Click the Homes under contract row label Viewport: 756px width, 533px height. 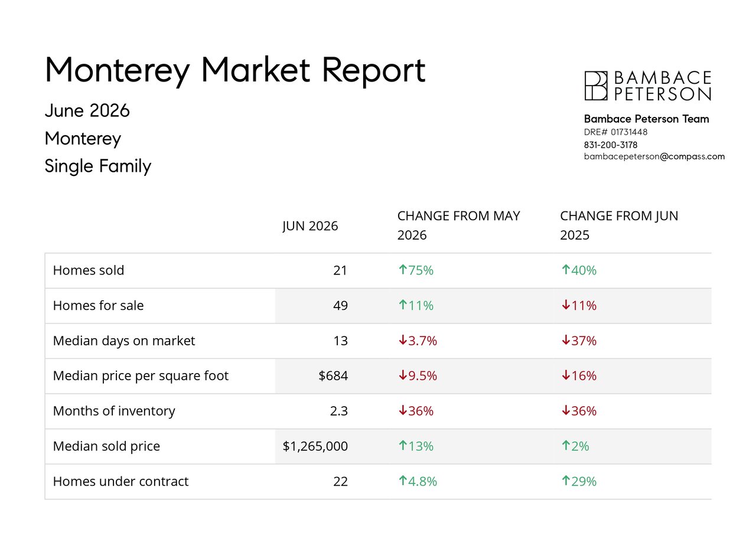coord(121,481)
